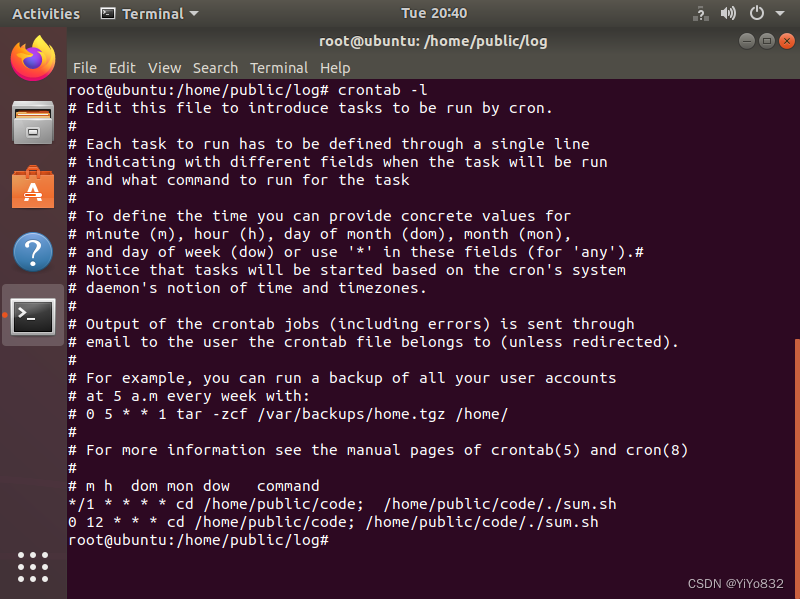
Task: Open the Edit menu
Action: pos(122,68)
